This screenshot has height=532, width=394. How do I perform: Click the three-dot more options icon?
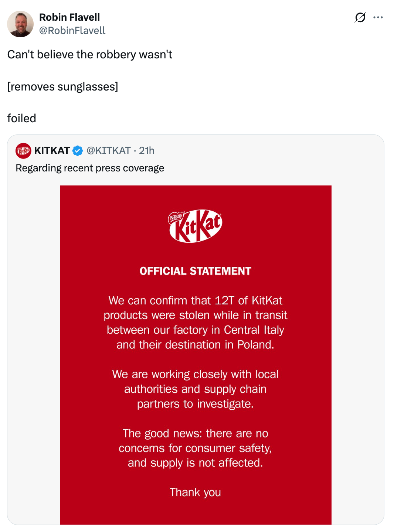[x=378, y=17]
